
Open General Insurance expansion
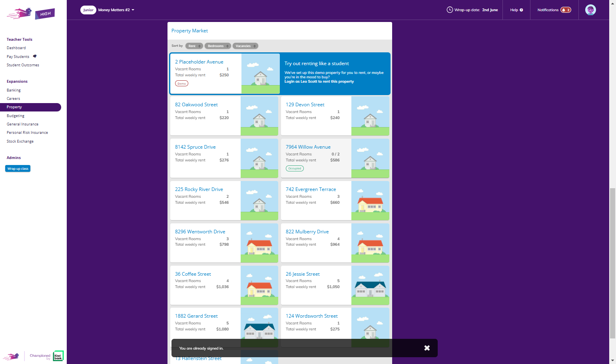click(22, 124)
